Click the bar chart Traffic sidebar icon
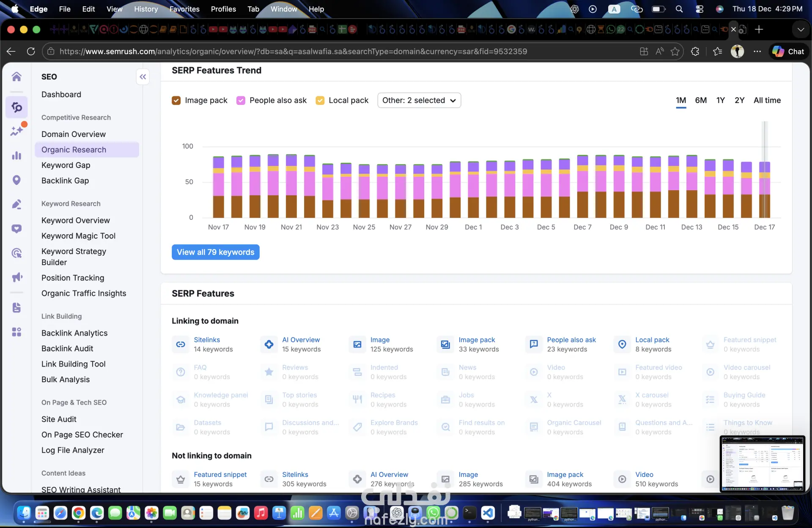 [x=16, y=156]
